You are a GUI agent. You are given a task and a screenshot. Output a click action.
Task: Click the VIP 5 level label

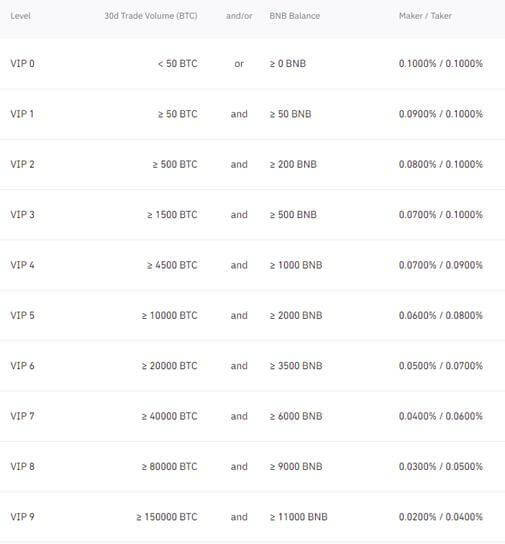point(23,315)
